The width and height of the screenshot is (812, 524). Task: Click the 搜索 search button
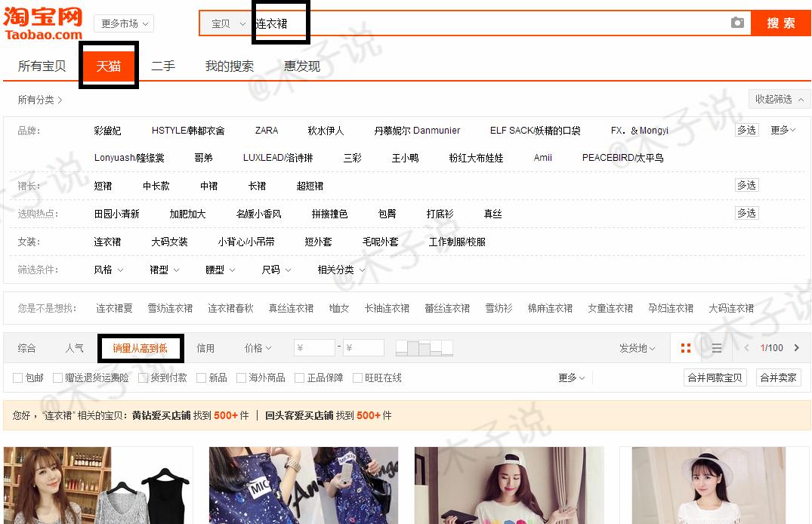(780, 23)
